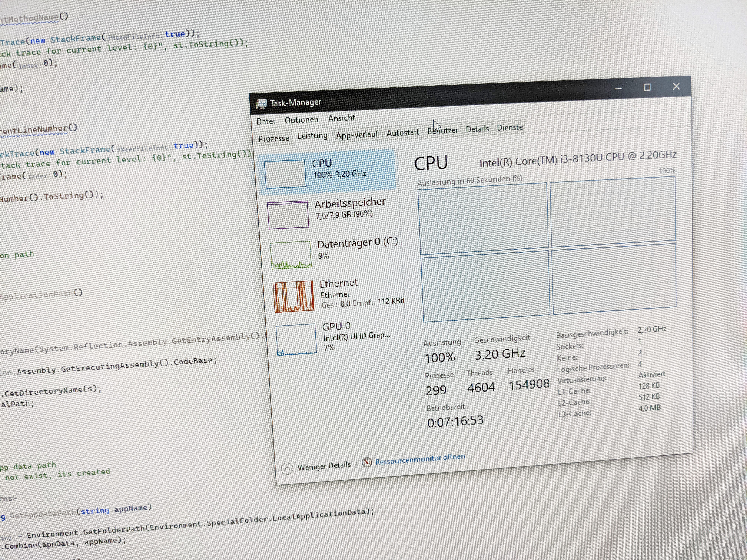Click the L2-Cache 512 KB value
Viewport: 747px width, 560px height.
point(649,397)
